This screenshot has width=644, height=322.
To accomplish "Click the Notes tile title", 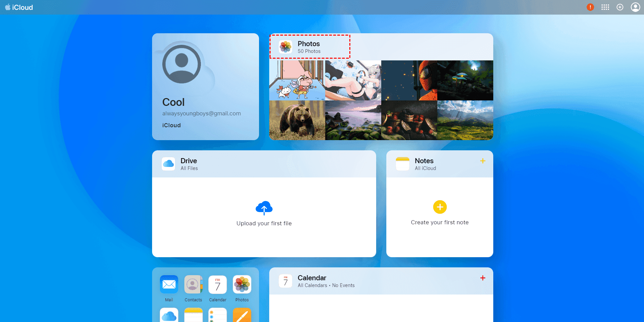I will tap(424, 161).
